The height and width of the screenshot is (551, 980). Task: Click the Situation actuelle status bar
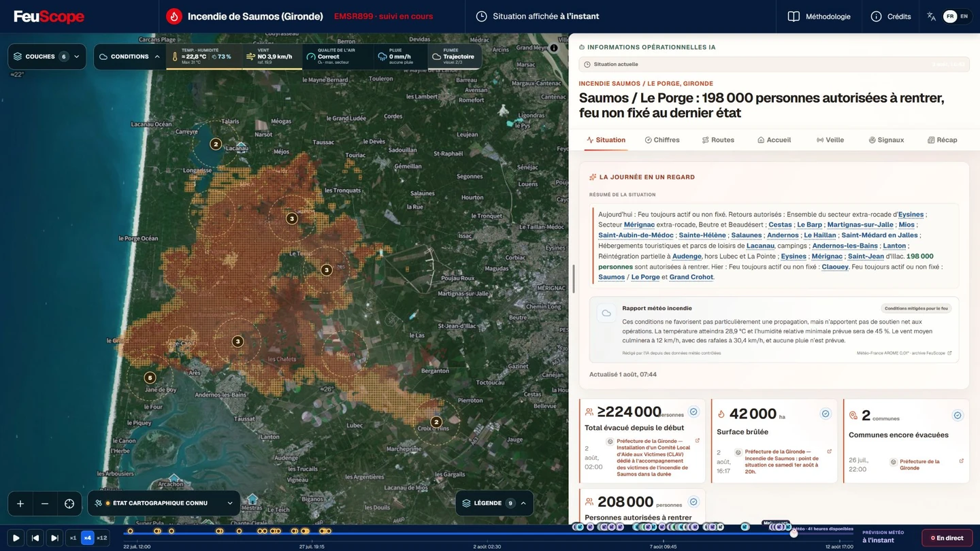(774, 64)
